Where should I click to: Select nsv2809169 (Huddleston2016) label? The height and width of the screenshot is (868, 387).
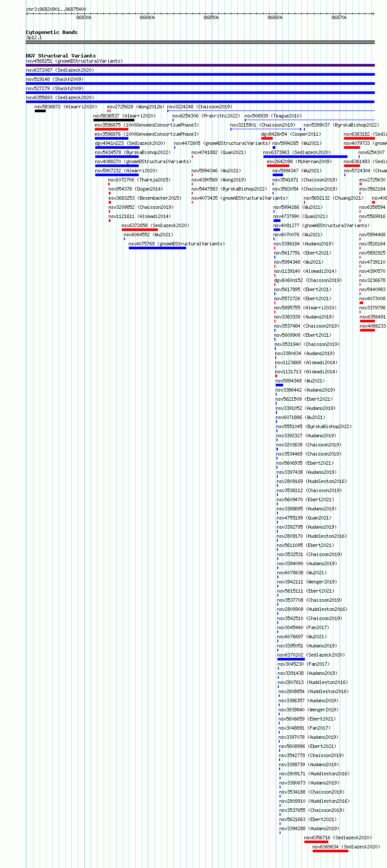312,481
